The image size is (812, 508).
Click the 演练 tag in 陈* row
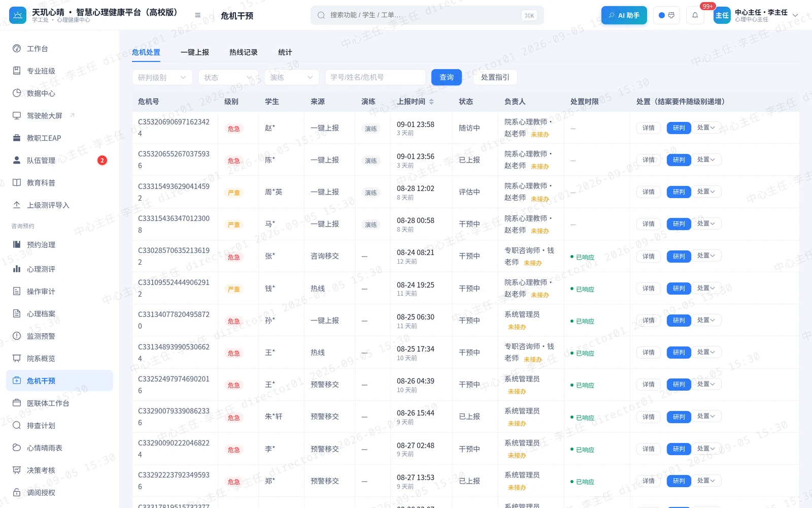371,161
